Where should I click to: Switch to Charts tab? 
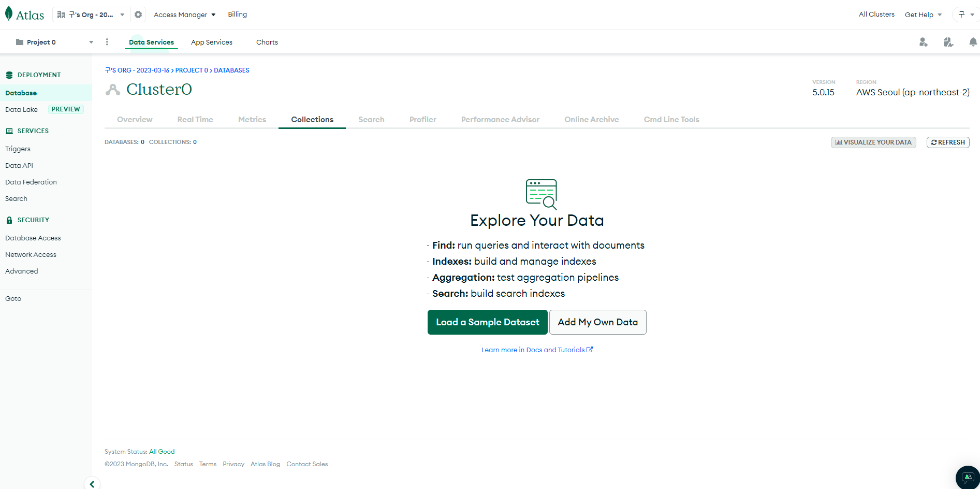click(x=267, y=42)
